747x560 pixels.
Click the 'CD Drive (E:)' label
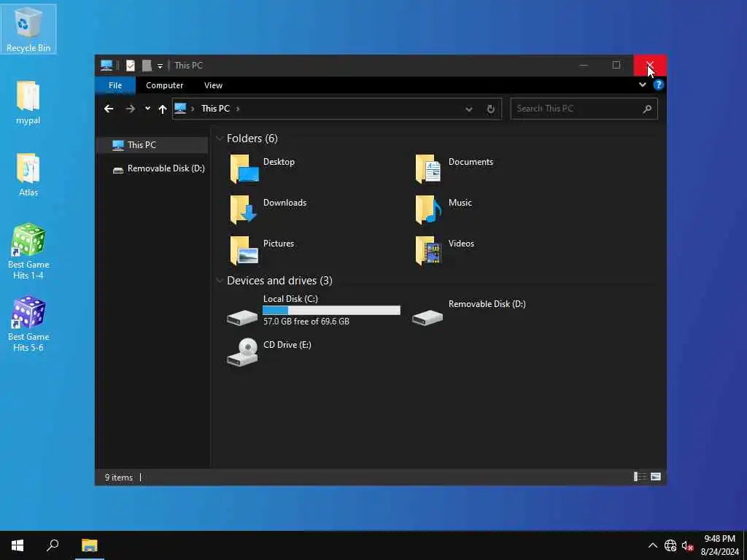click(287, 345)
